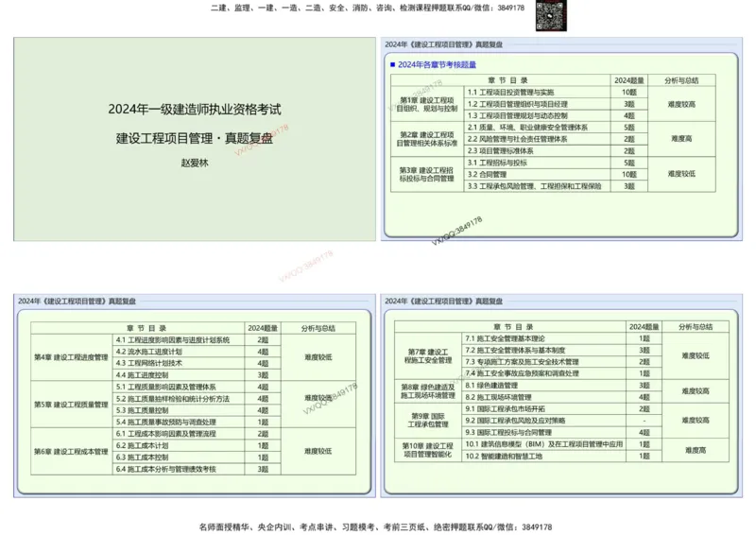Viewport: 756px width, 535px height.
Task: Click the 难度较低 cell for chapter 6
Action: pyautogui.click(x=318, y=452)
